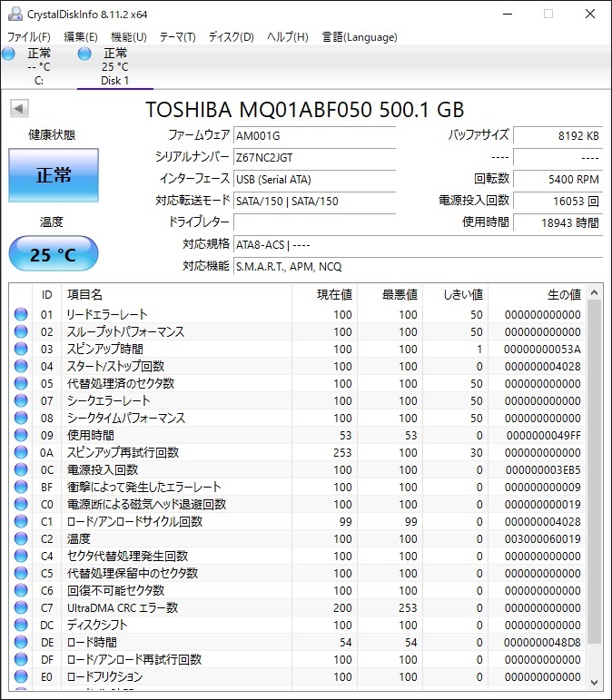
Task: Click the status orb for drive C:
Action: pyautogui.click(x=9, y=54)
